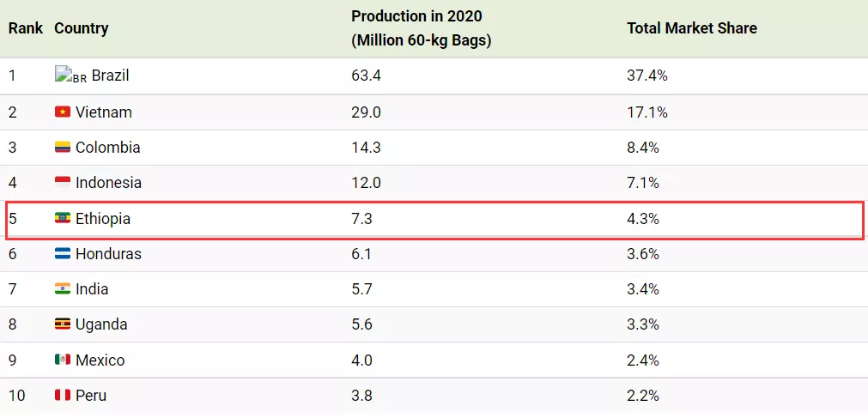Click the Indonesia flag icon
Viewport: 868px width, 418px height.
click(63, 182)
